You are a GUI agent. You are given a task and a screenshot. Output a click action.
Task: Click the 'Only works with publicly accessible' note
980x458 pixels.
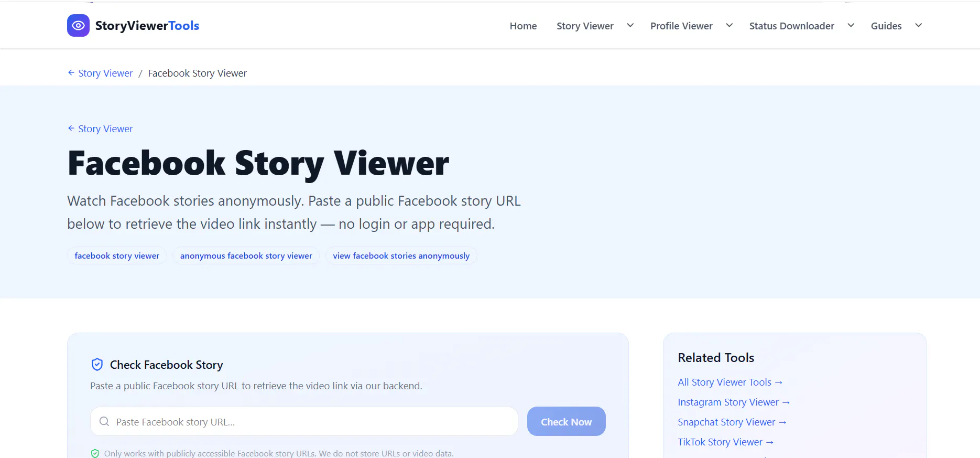279,453
